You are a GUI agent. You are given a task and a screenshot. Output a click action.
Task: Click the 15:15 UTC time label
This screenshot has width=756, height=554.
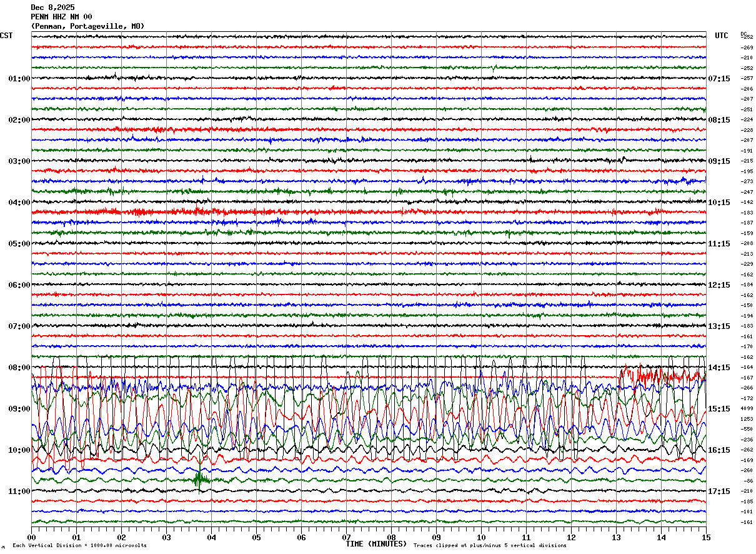coord(719,409)
